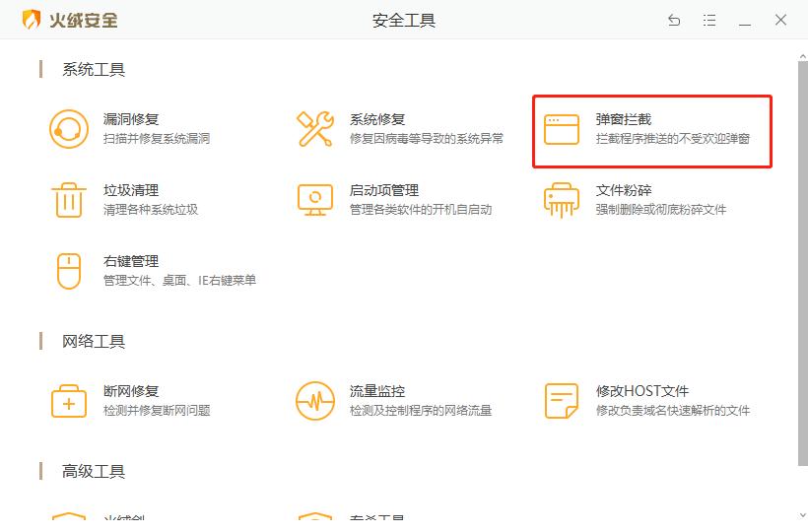Click description 修复因病毒等导致的系统异常
The image size is (808, 532).
426,139
